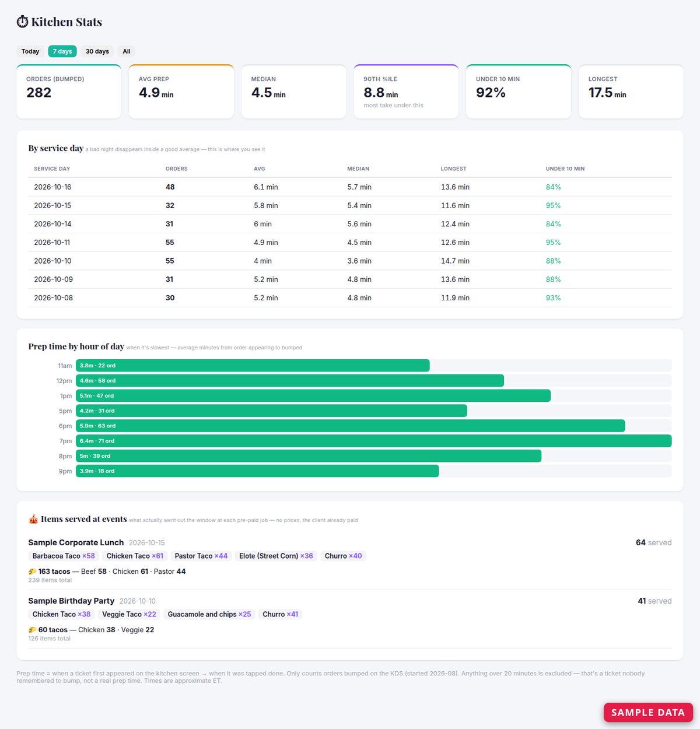Click the Elote (Street Corn) ×36 chip
The height and width of the screenshot is (729, 700).
tap(276, 556)
